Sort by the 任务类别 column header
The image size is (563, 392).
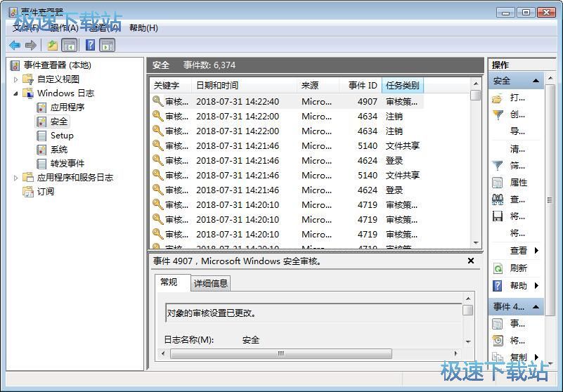point(403,86)
